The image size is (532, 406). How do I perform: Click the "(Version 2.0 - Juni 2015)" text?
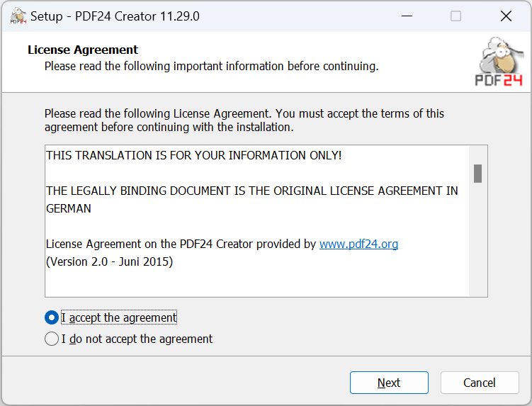click(109, 261)
